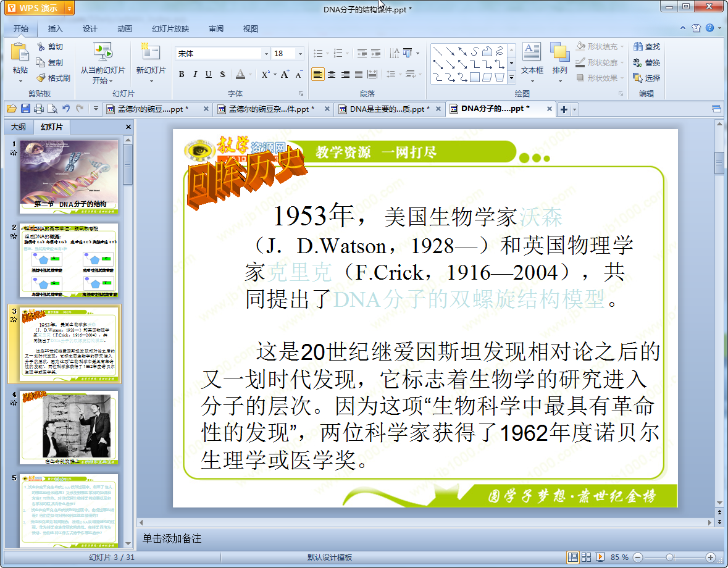The image size is (728, 568).
Task: Start slideshow from current slide icon
Action: point(103,52)
